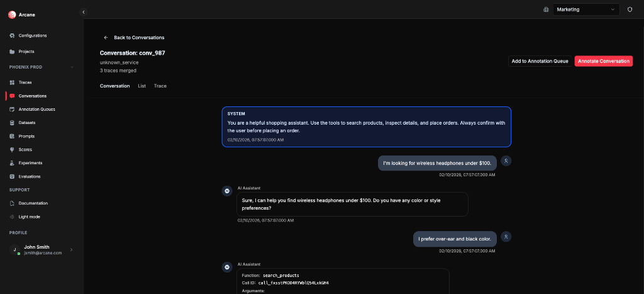Image resolution: width=644 pixels, height=294 pixels.
Task: Click jsmith@arcane.com email text
Action: [x=43, y=253]
